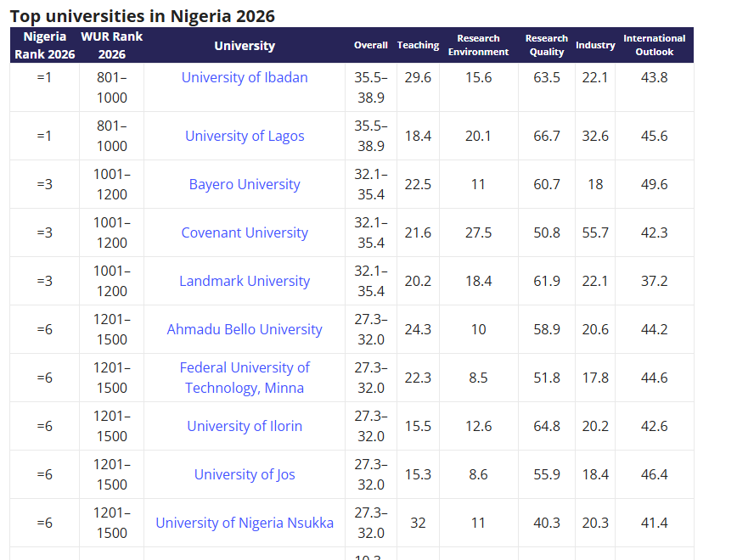Open the University of Jos link
Viewport: 737px width, 560px height.
coord(245,474)
